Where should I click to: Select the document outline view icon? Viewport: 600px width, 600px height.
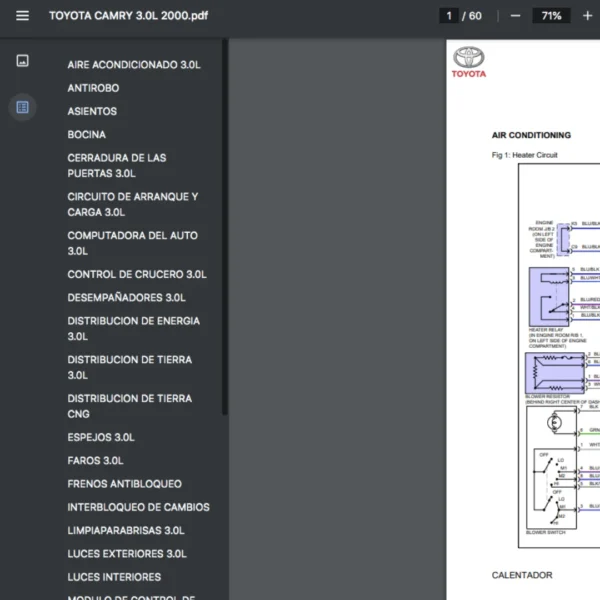click(x=23, y=107)
